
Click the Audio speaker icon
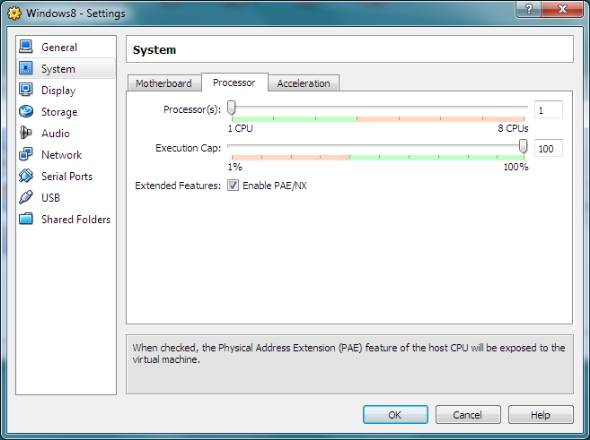click(x=26, y=133)
